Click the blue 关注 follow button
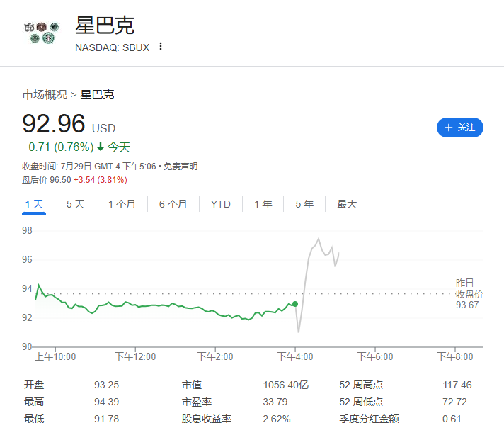The image size is (504, 440). (459, 128)
